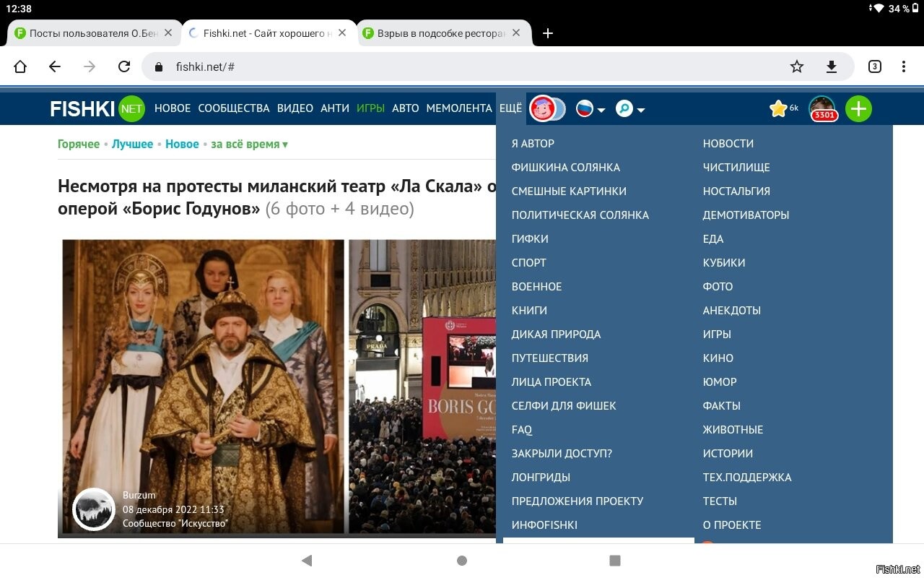Open the 'за всё время' period dropdown
Image resolution: width=924 pixels, height=578 pixels.
(x=249, y=144)
